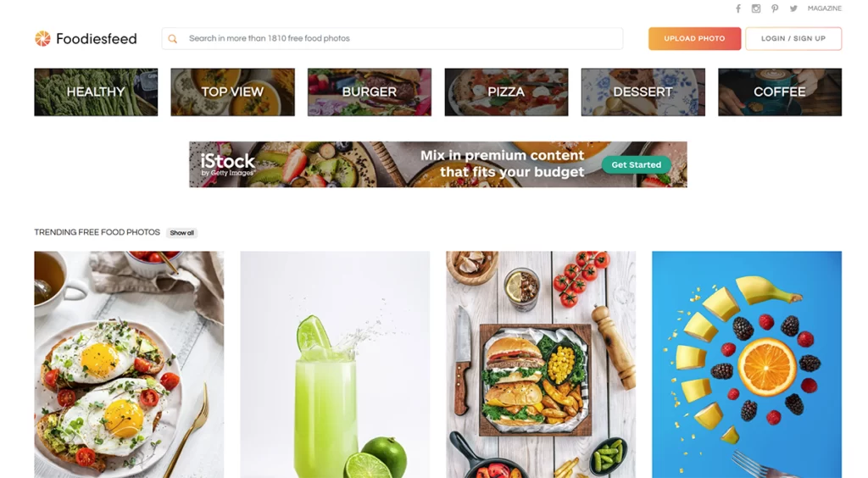Image resolution: width=868 pixels, height=478 pixels.
Task: Open the HEALTHY category tile
Action: click(x=96, y=92)
